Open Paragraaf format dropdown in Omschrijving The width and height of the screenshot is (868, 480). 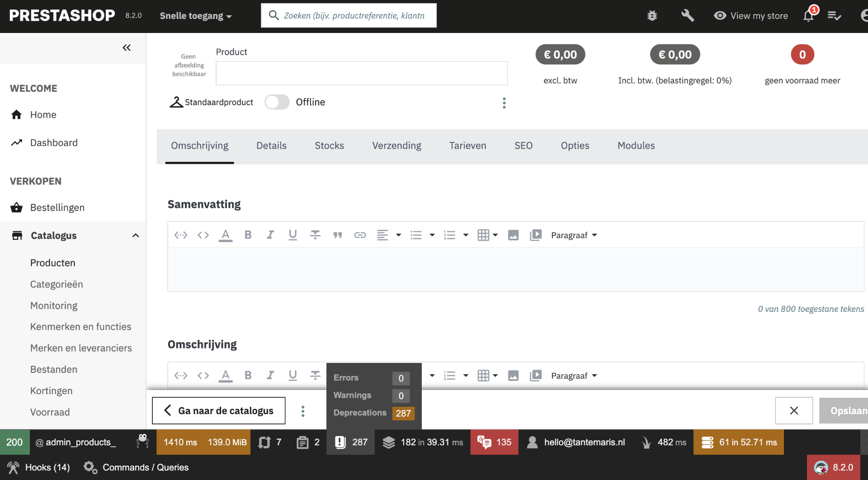tap(574, 376)
